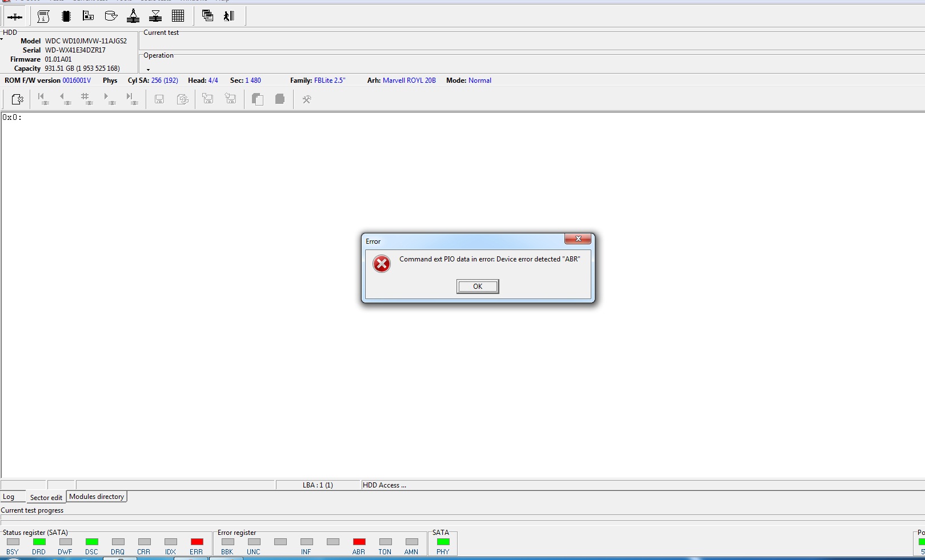
Task: Click the save to file icon
Action: click(231, 99)
